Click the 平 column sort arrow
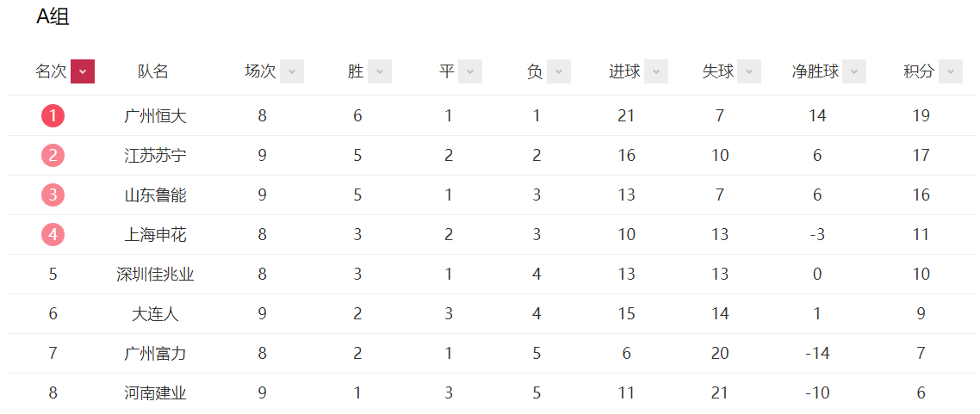 click(x=470, y=71)
